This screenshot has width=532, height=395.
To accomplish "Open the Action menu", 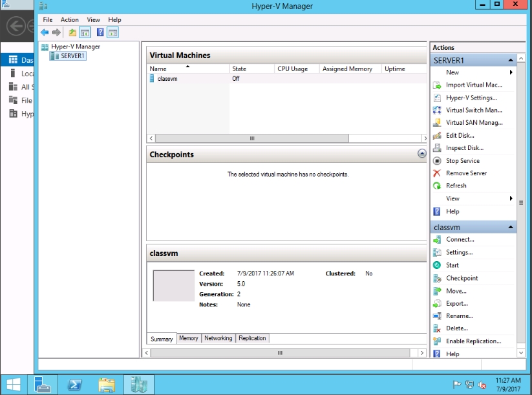I will tap(69, 20).
